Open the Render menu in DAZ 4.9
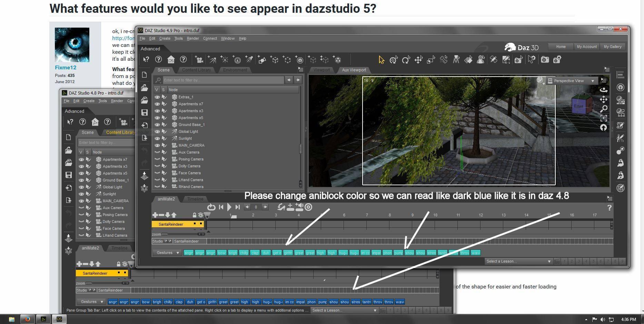 pyautogui.click(x=193, y=38)
